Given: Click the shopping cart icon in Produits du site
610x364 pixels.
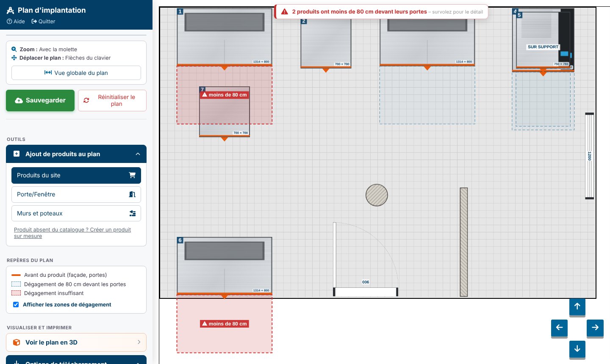Looking at the screenshot, I should click(132, 175).
